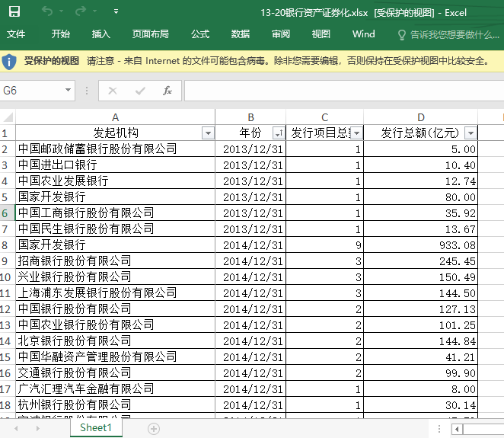Image resolution: width=504 pixels, height=438 pixels.
Task: Click the Redo arrow icon
Action: pos(81,11)
